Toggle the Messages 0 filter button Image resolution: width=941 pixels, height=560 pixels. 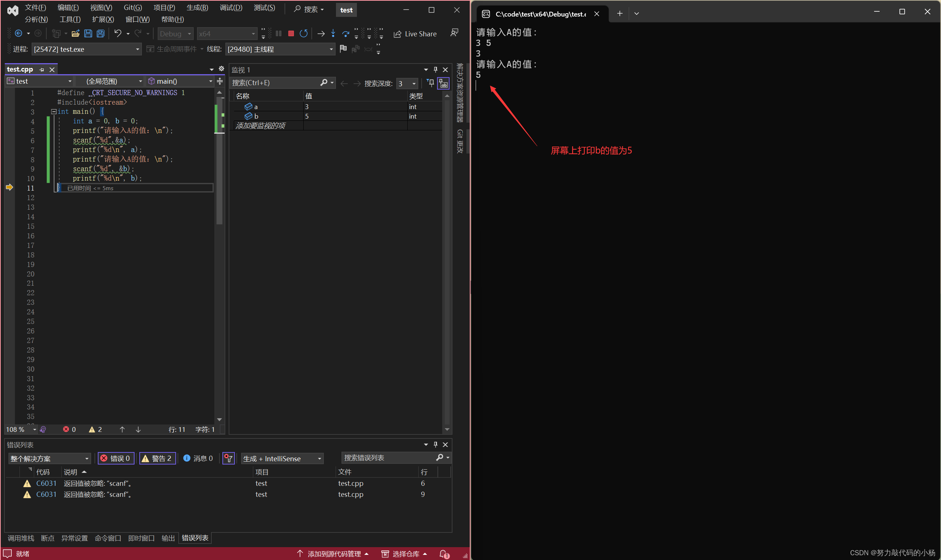pos(198,458)
